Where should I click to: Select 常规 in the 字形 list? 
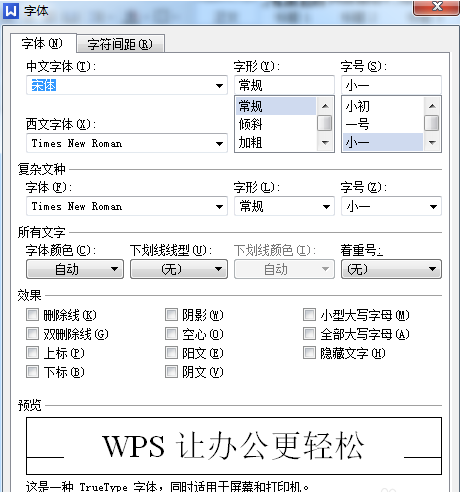[x=276, y=106]
